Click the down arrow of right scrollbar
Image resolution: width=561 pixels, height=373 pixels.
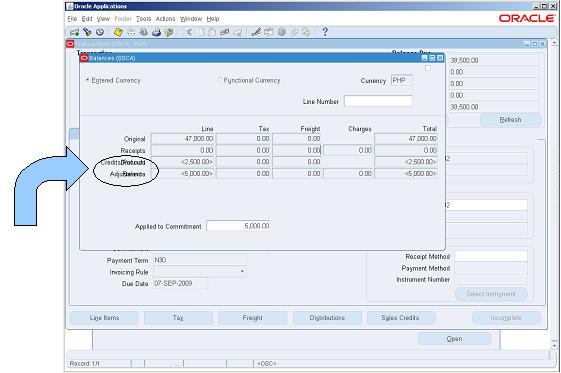[x=555, y=346]
